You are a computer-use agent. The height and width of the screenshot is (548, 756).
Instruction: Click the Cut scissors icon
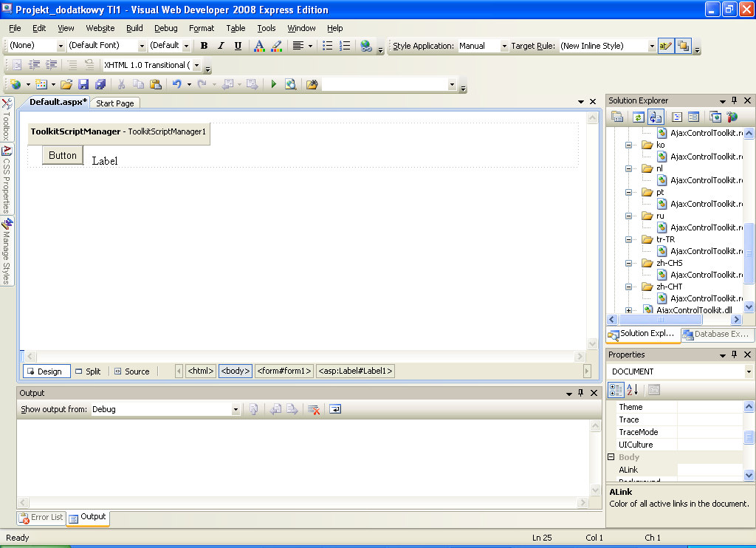(122, 84)
